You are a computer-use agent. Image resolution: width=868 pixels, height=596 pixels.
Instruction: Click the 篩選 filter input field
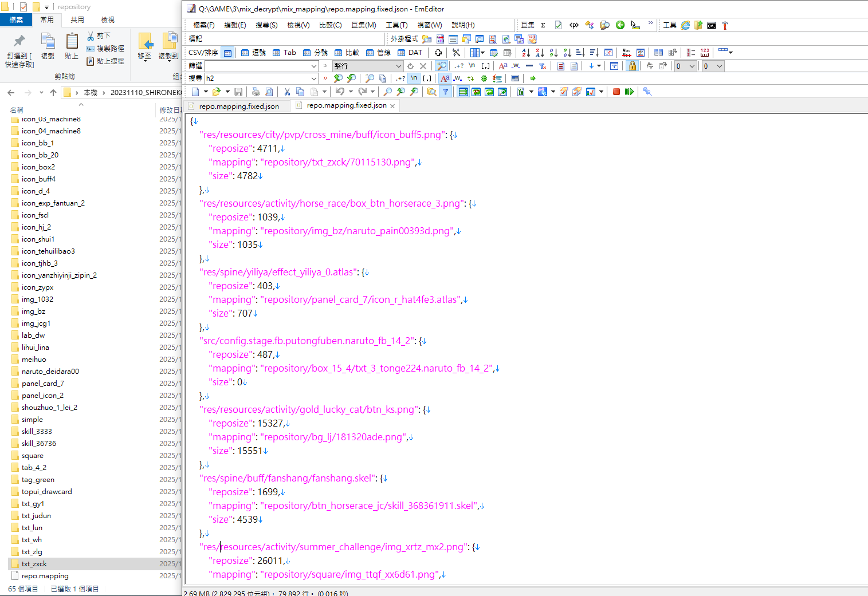[257, 66]
